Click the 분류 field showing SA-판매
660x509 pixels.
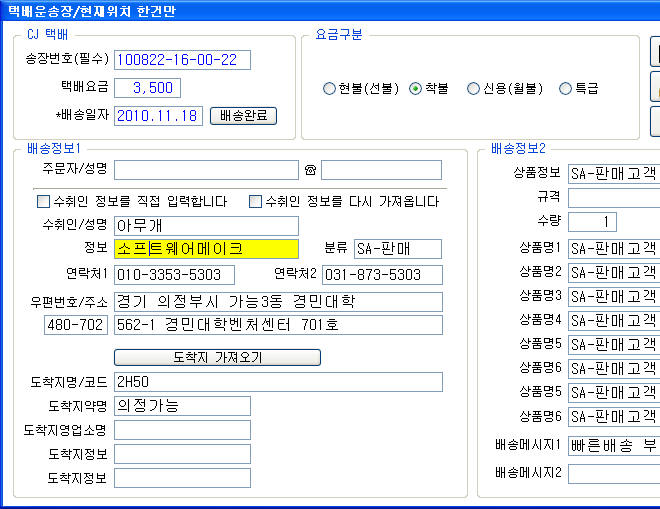398,249
